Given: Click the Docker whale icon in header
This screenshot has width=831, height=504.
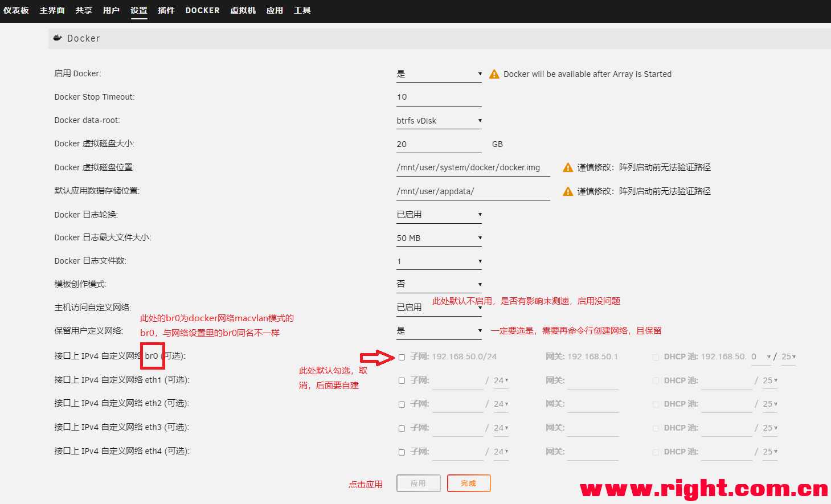Looking at the screenshot, I should point(58,38).
